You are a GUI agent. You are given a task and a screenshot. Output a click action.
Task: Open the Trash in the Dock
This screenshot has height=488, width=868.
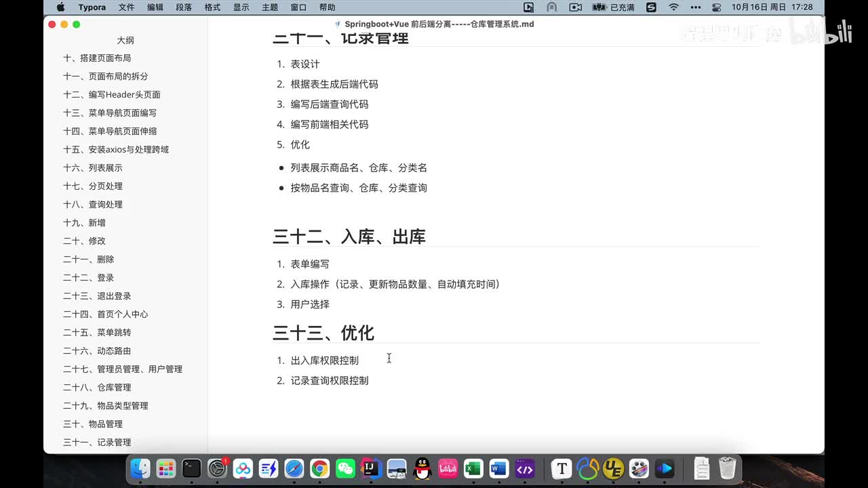(x=728, y=468)
